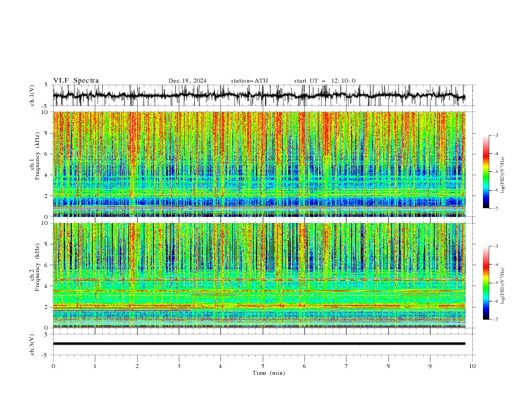Viewport: 532px width, 411px height.
Task: Click the ch.1 spectrogram color scale bar
Action: coord(486,172)
